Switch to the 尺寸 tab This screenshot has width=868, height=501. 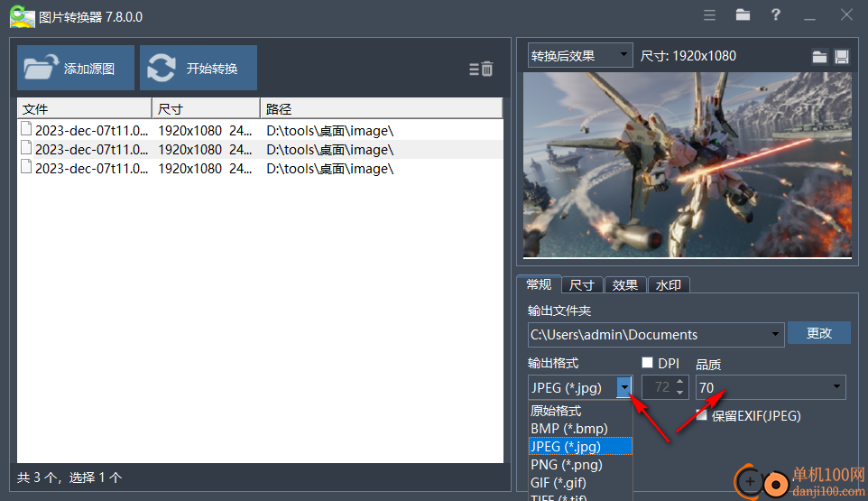[582, 285]
